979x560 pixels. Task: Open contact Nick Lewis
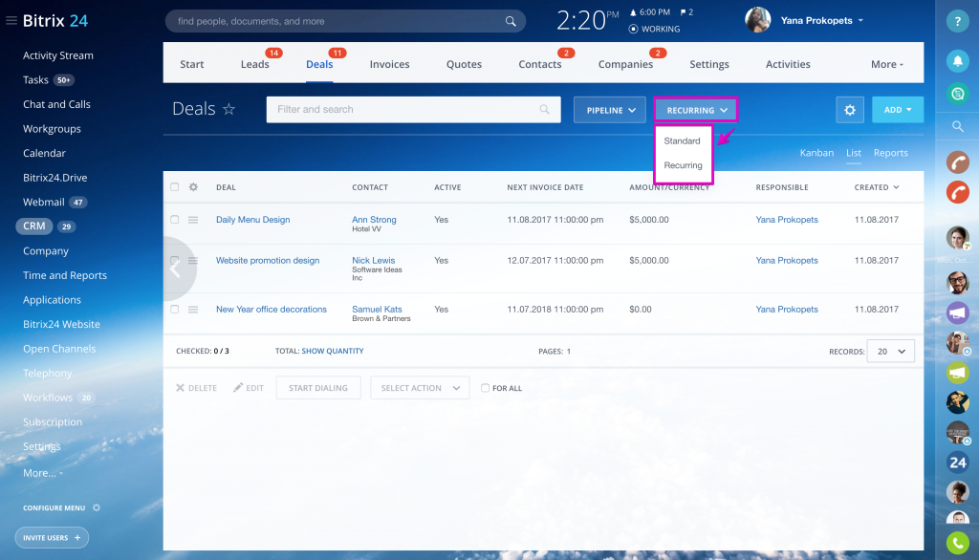pos(374,260)
